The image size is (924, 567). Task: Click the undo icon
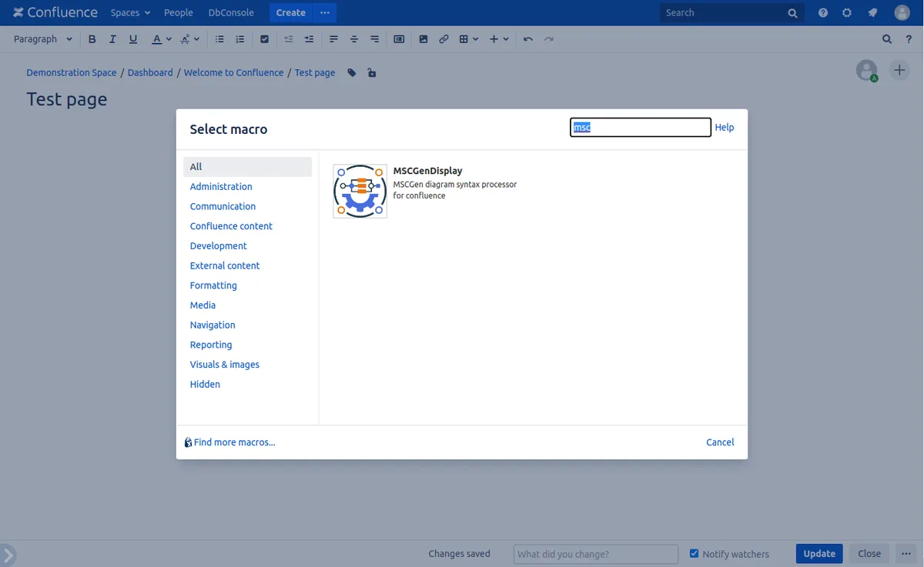coord(528,39)
